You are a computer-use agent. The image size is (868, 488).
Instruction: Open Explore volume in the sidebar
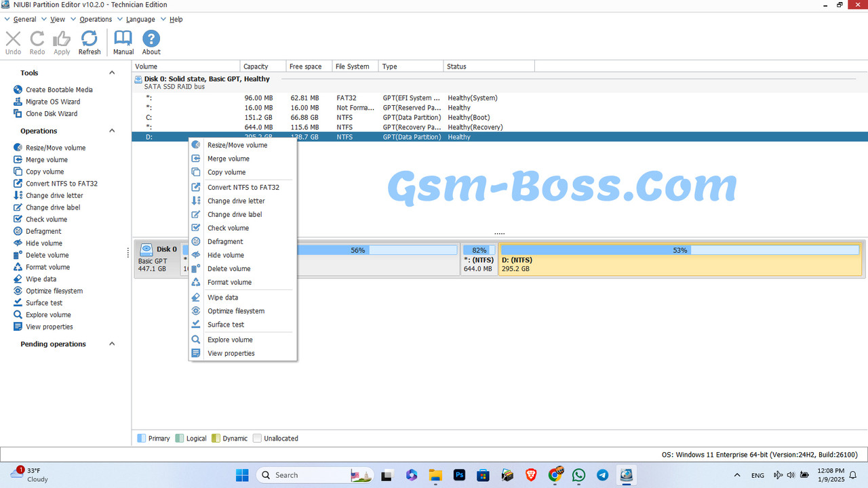[x=42, y=315]
